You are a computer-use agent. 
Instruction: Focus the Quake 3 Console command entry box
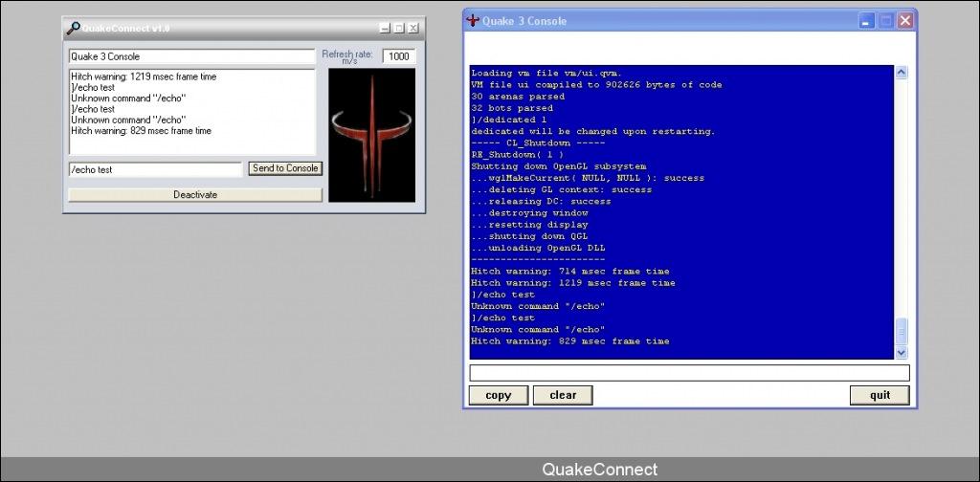(688, 373)
